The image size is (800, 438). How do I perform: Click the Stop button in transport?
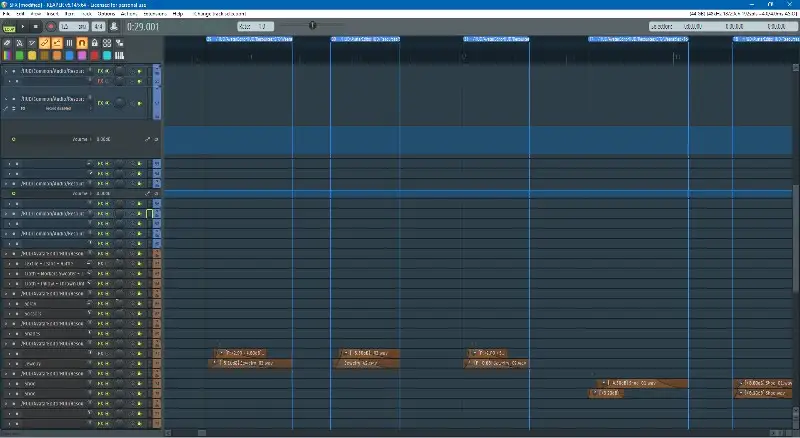click(x=37, y=26)
